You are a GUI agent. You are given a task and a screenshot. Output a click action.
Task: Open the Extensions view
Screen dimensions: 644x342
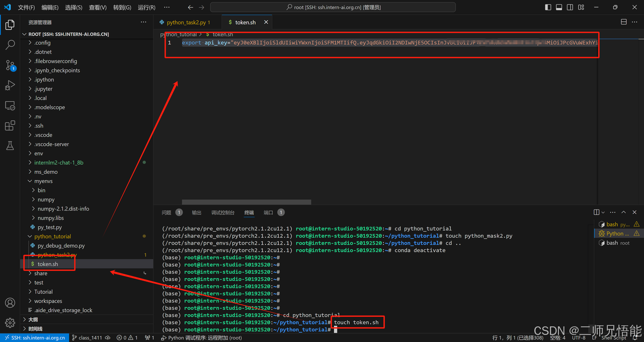(10, 126)
